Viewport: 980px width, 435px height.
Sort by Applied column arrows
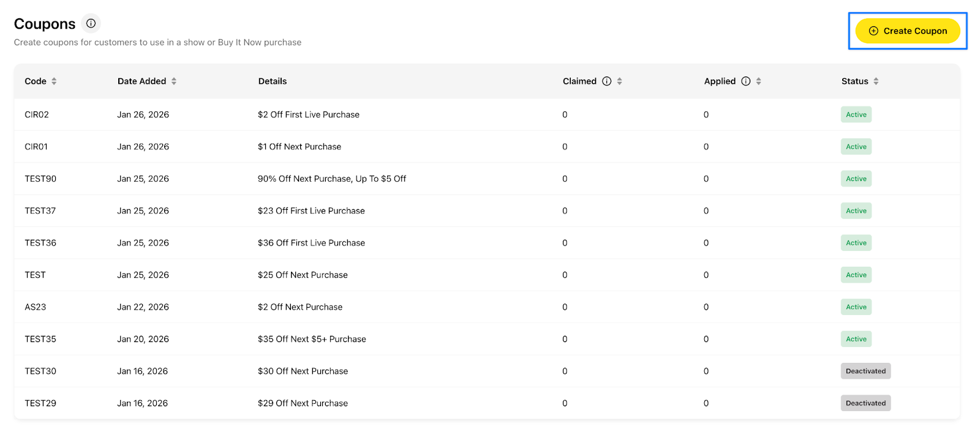(759, 81)
